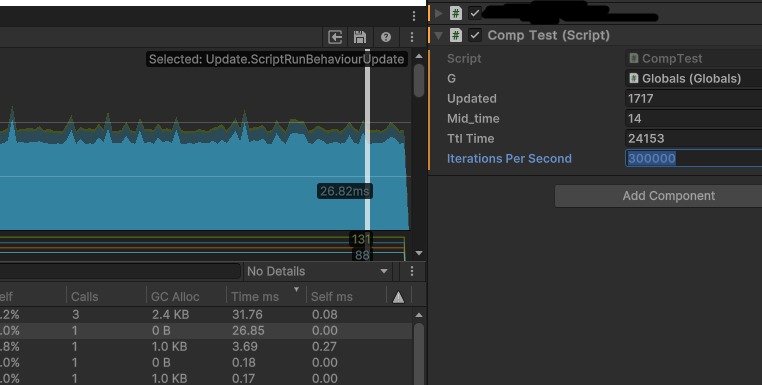This screenshot has width=762, height=385.
Task: Click the Iterations Per Second label
Action: tap(509, 158)
